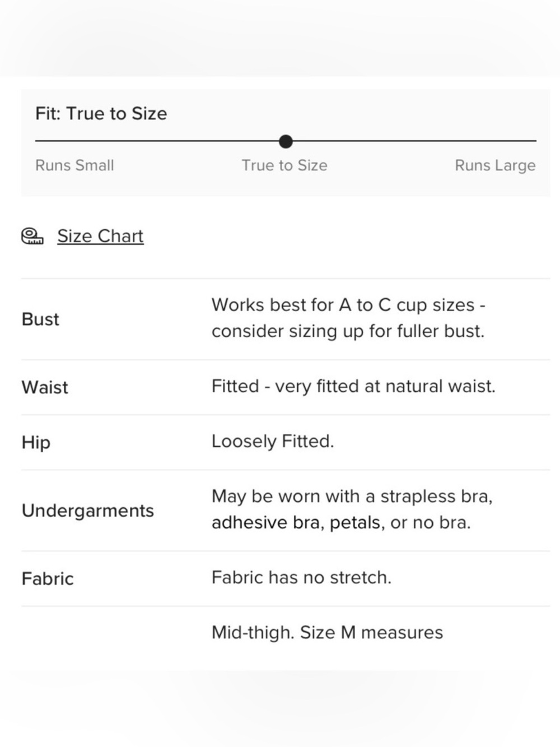Click the Loosely Fitted description

273,442
